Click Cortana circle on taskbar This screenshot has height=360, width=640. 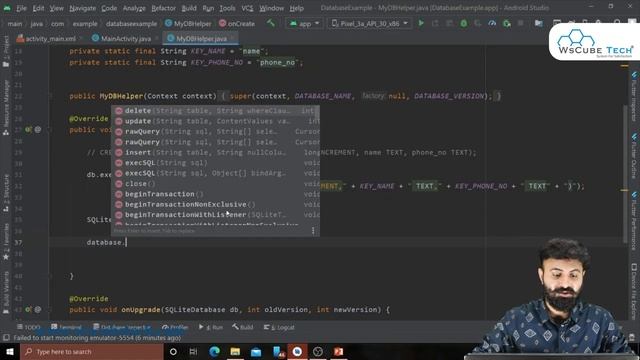tap(173, 351)
